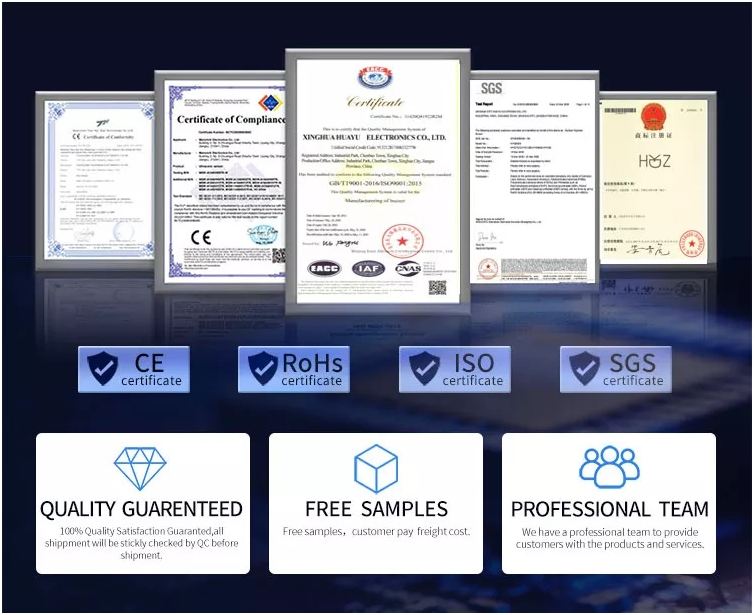The width and height of the screenshot is (755, 615).
Task: Click the RoHs certificate shield icon
Action: 262,368
